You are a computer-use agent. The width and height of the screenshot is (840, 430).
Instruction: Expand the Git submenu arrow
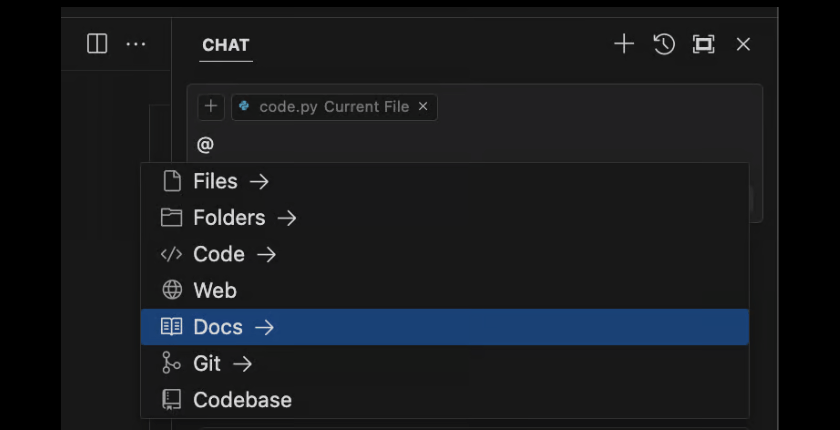[242, 364]
